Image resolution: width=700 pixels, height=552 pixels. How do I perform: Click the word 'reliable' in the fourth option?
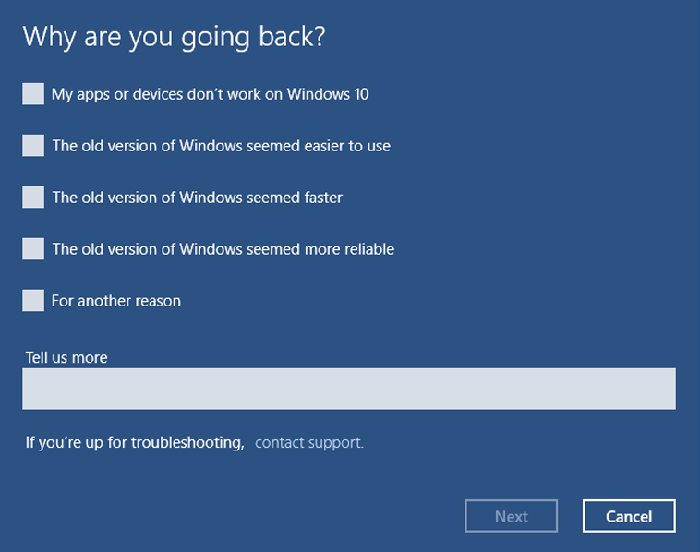pos(366,249)
